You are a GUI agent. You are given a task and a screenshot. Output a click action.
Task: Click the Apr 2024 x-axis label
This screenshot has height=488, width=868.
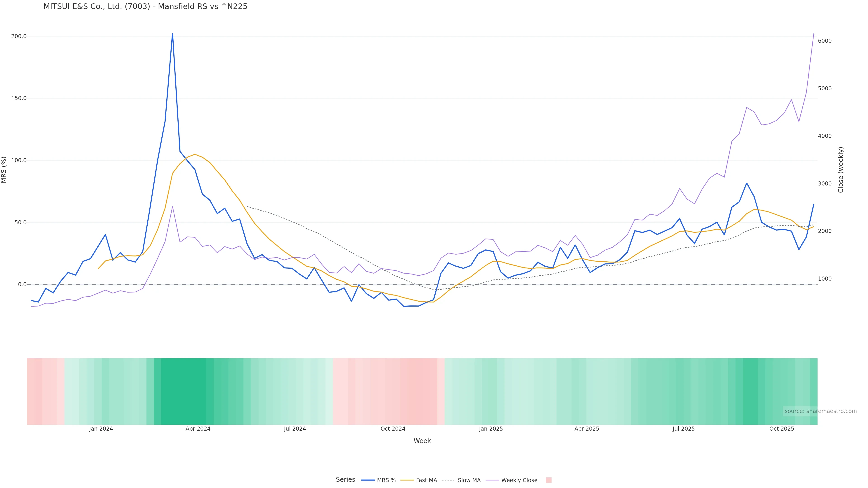click(198, 429)
